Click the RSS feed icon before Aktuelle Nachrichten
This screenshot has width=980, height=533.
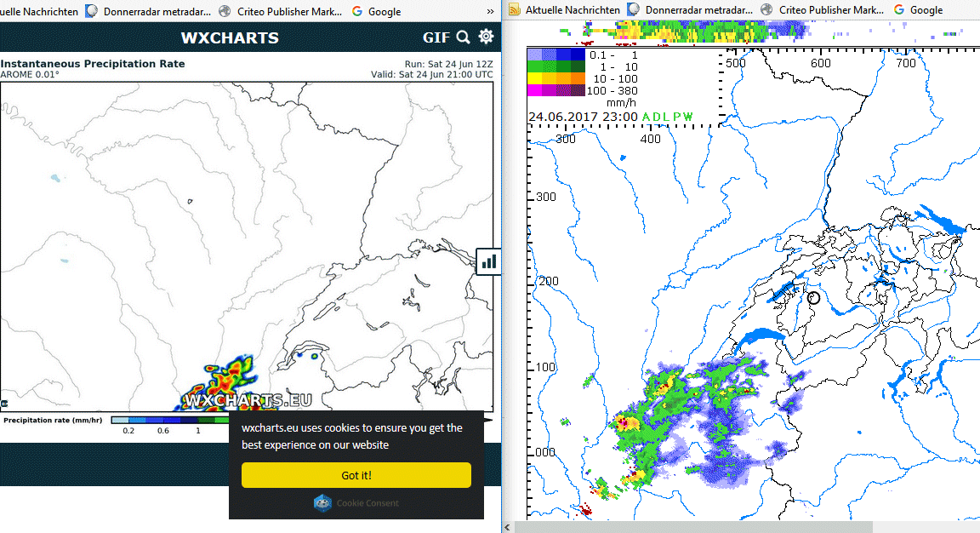pos(515,10)
